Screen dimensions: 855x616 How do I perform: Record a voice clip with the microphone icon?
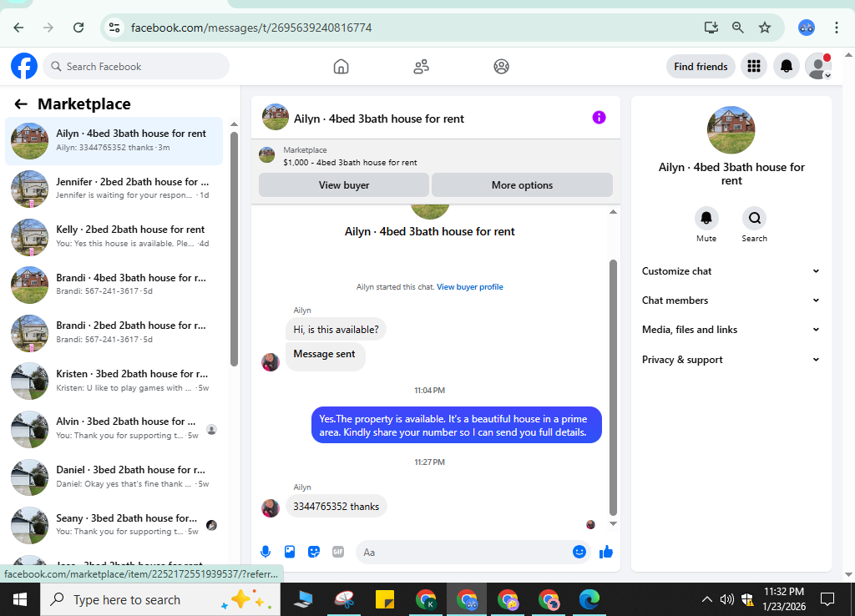pyautogui.click(x=266, y=552)
